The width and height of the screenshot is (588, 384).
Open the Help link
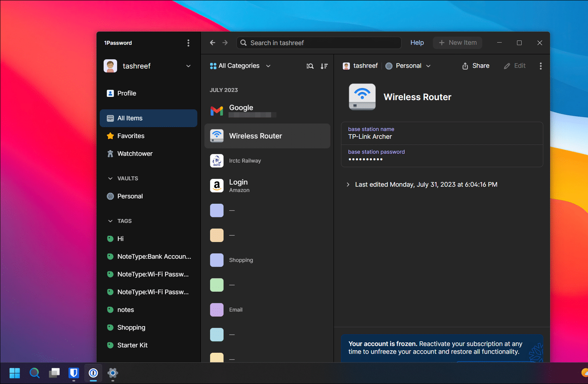[417, 42]
